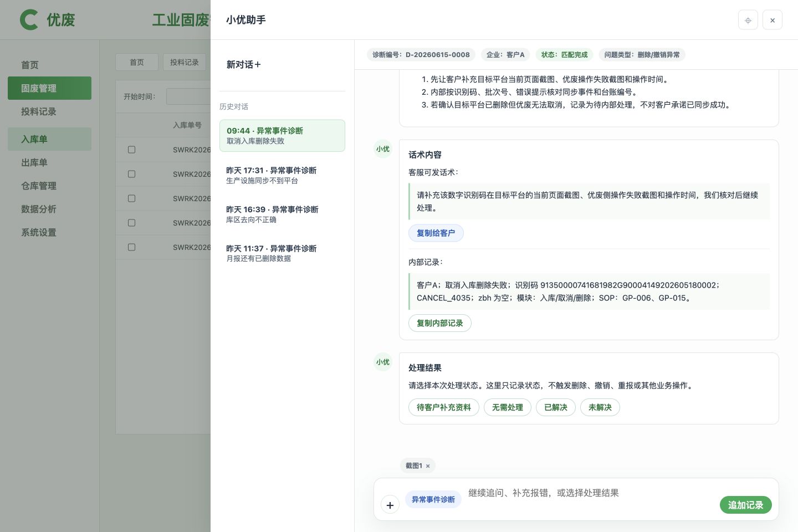Select 无需处理 status

(x=508, y=407)
